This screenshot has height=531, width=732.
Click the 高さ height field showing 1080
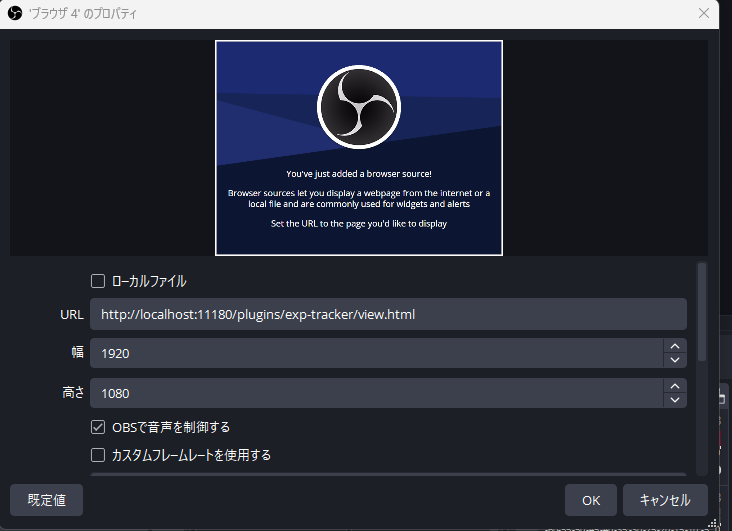point(376,393)
